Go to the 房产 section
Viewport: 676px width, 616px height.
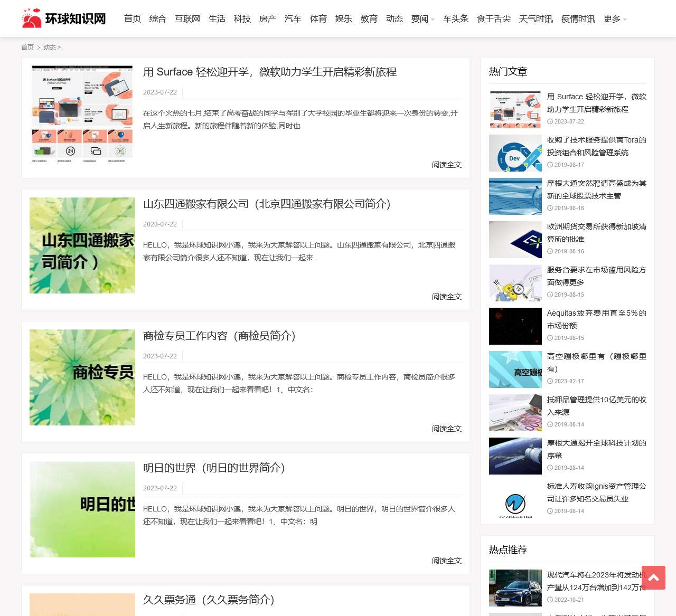point(268,18)
